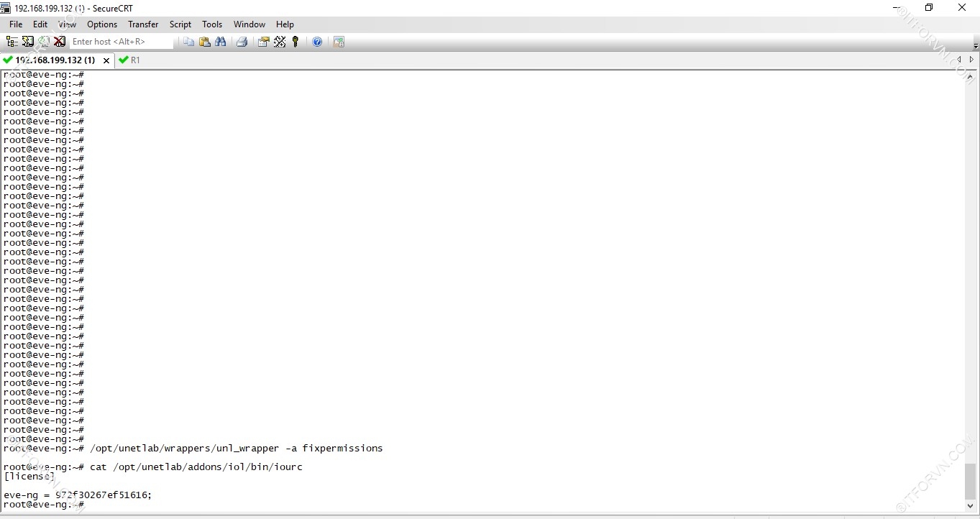Open the Script menu

click(x=180, y=24)
